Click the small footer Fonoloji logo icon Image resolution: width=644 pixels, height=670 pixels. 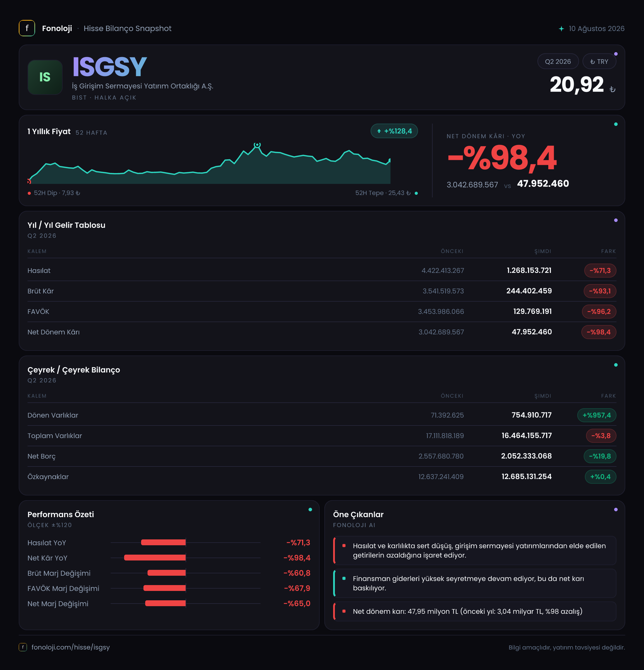point(23,647)
